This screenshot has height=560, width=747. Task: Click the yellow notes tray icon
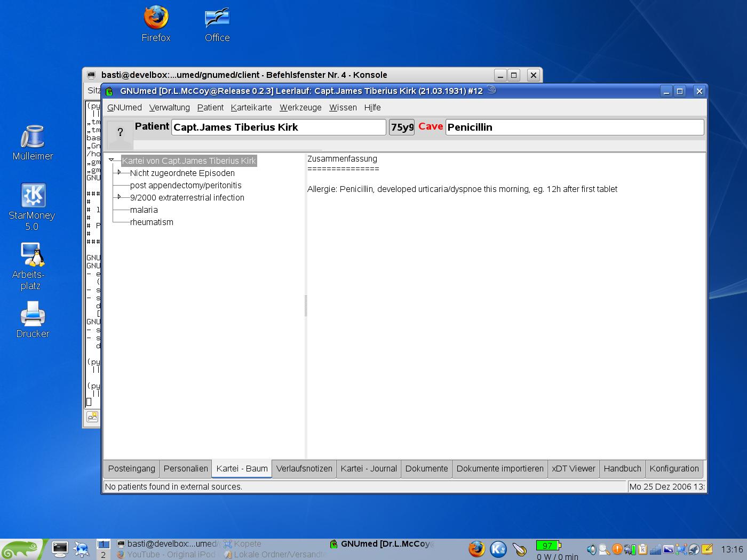(708, 549)
